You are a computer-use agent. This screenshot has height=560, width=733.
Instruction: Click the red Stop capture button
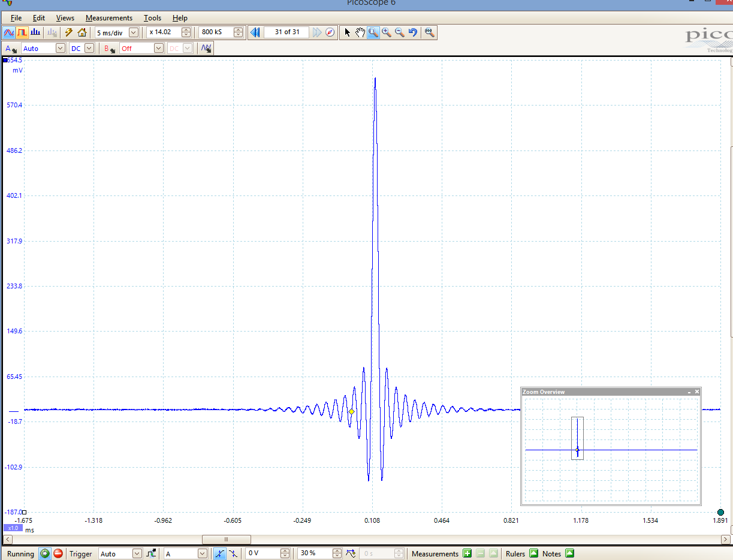point(58,553)
